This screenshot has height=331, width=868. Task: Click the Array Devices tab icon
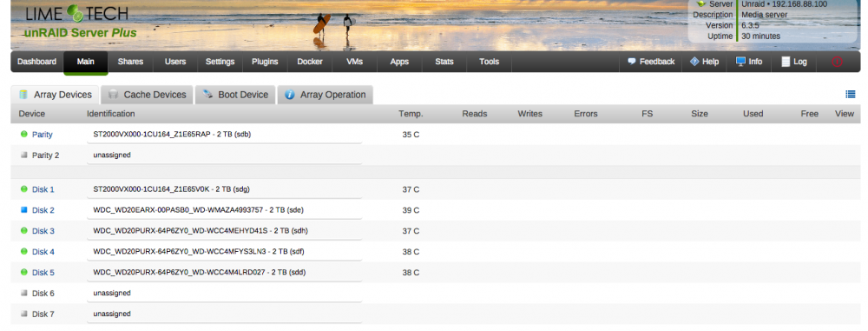tap(23, 95)
